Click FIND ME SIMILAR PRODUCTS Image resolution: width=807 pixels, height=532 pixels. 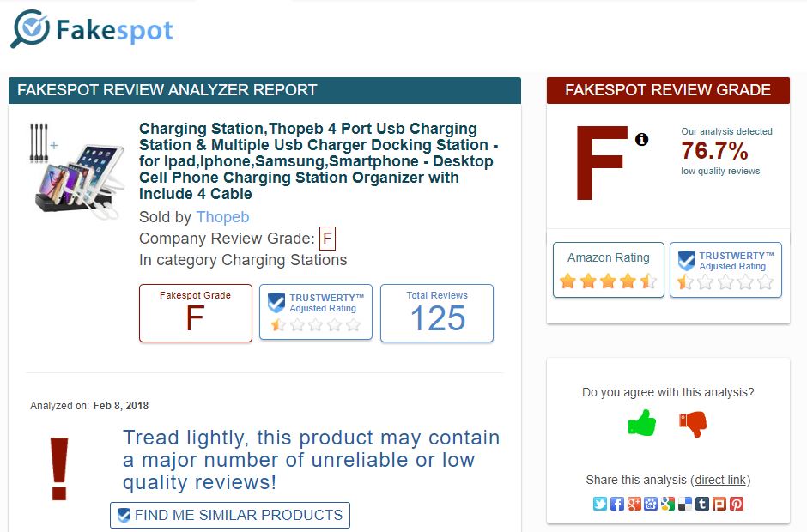[x=229, y=515]
